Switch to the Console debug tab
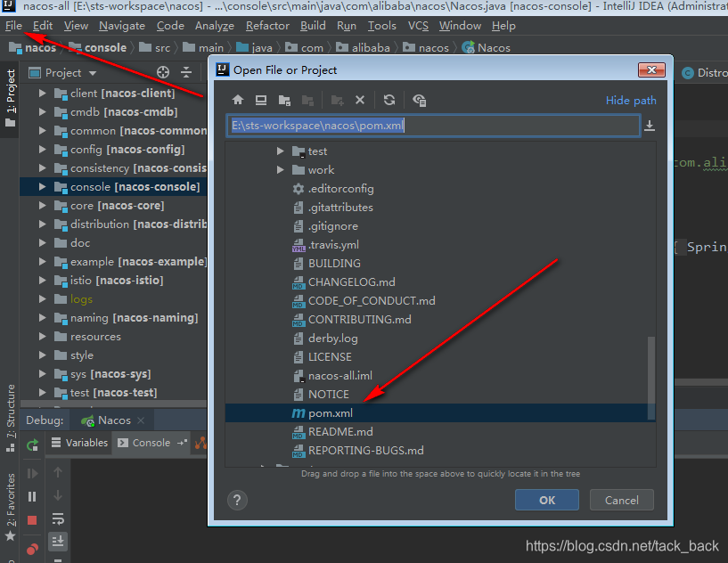Viewport: 728px width, 563px height. pyautogui.click(x=151, y=443)
